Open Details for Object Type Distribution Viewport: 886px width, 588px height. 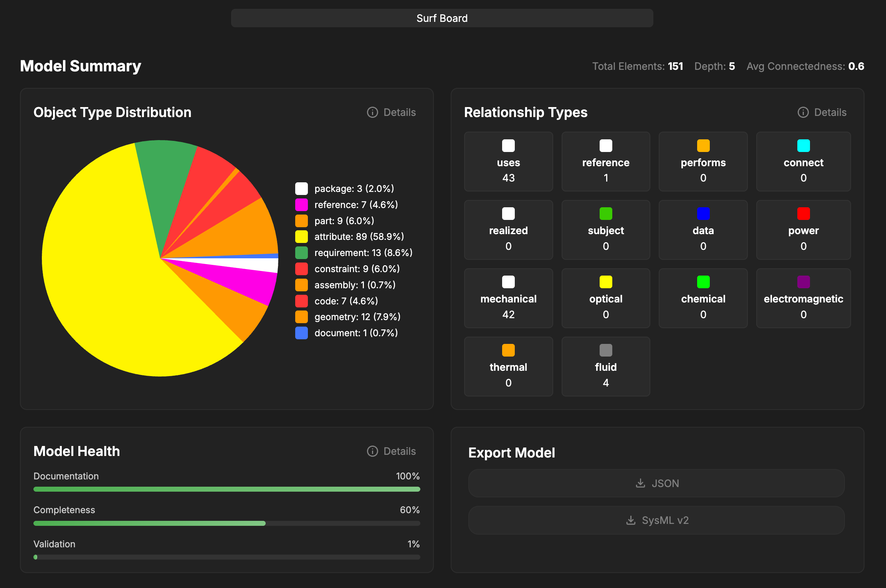coord(399,112)
